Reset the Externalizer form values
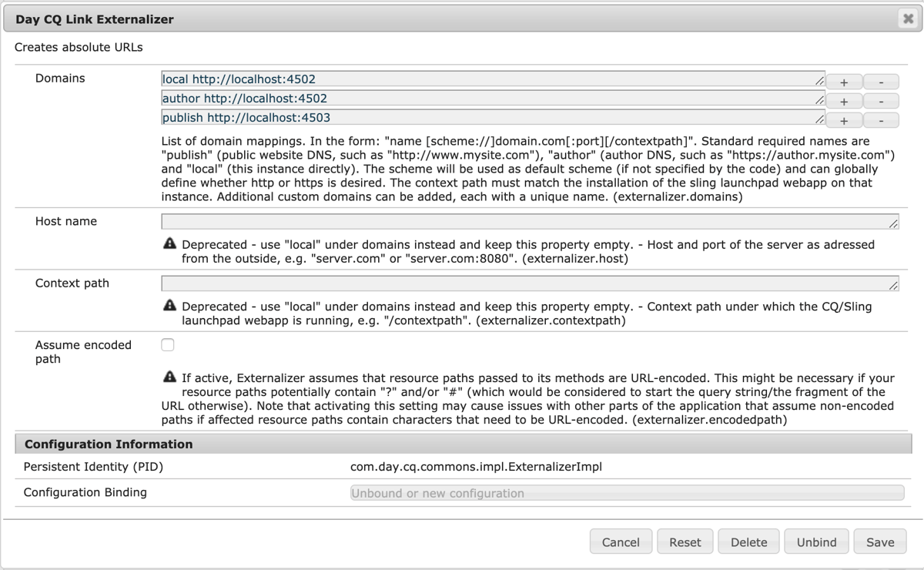Viewport: 924px width, 570px height. [685, 541]
